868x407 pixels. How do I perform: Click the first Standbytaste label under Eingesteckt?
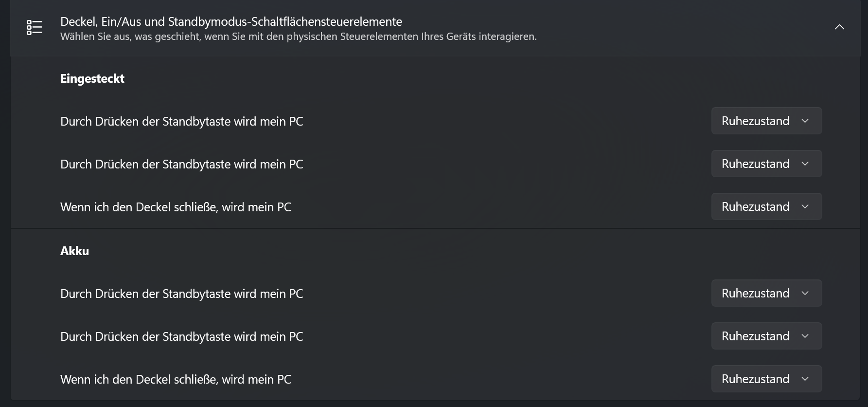click(181, 121)
